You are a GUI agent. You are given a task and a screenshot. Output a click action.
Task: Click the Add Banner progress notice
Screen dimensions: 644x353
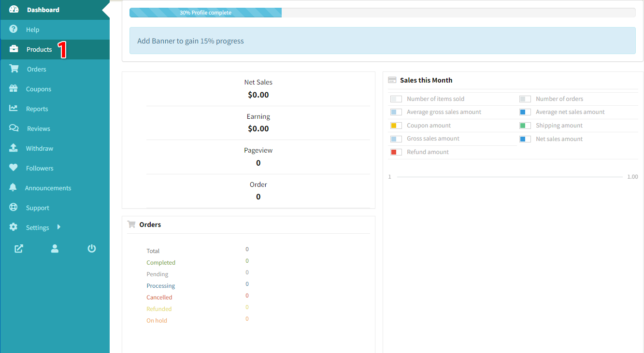click(190, 41)
